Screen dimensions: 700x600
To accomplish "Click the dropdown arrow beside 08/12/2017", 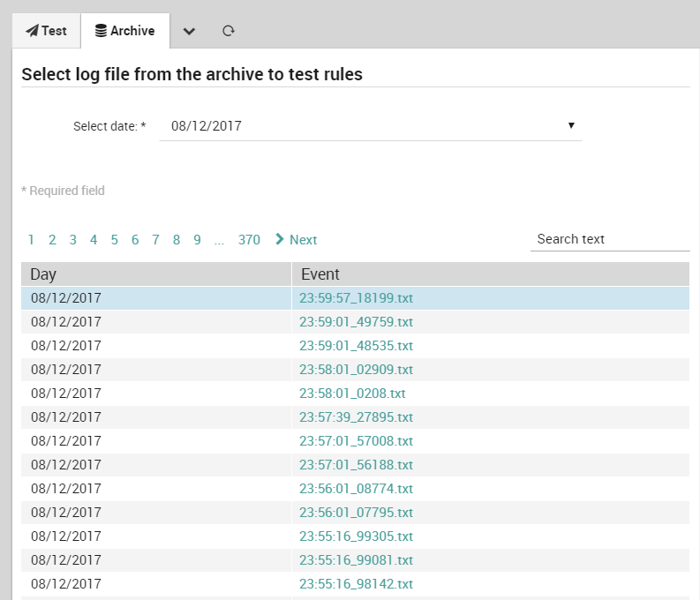I will click(x=571, y=125).
